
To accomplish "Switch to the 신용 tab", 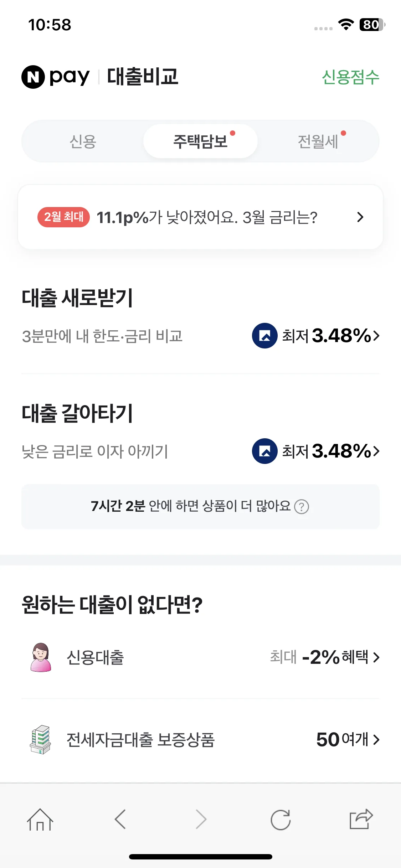I will click(x=83, y=141).
